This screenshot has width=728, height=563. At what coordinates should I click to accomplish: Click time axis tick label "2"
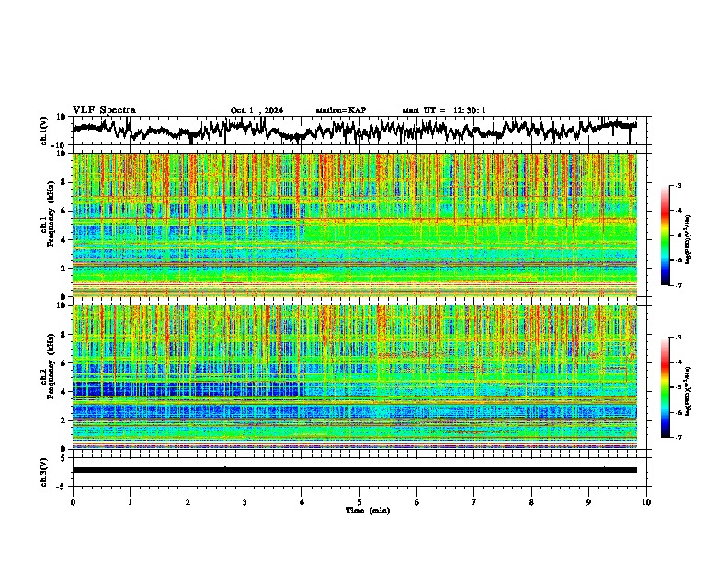[188, 502]
